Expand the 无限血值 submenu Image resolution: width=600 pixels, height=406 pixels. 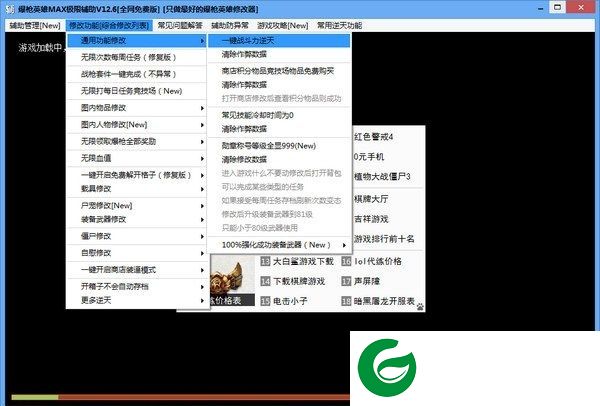point(137,158)
